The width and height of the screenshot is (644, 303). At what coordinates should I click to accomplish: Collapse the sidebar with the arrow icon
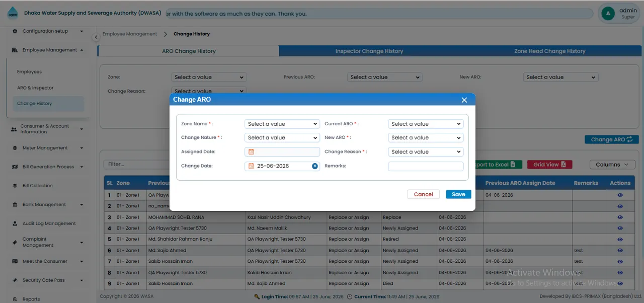pyautogui.click(x=96, y=37)
